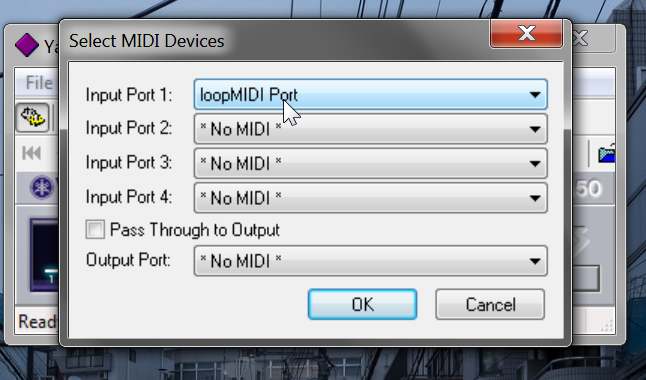Screen dimensions: 646x380
Task: Click the window resize grip in status bar
Action: [606, 326]
